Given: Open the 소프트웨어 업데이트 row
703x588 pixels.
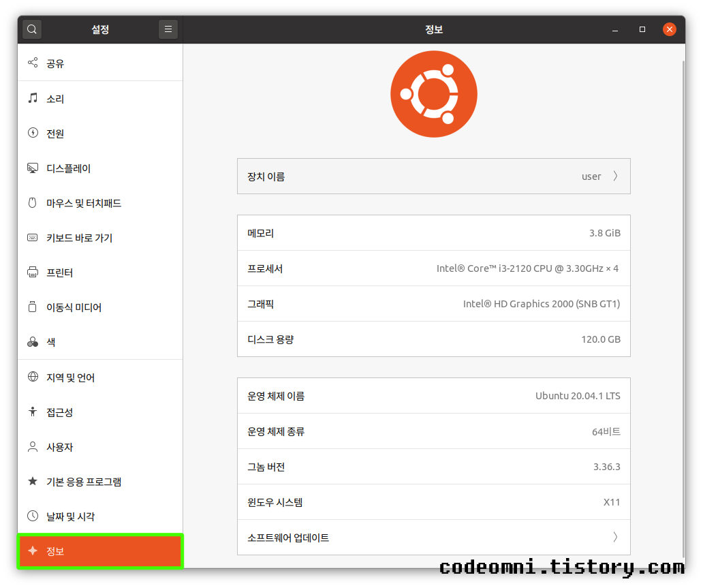Looking at the screenshot, I should 433,537.
